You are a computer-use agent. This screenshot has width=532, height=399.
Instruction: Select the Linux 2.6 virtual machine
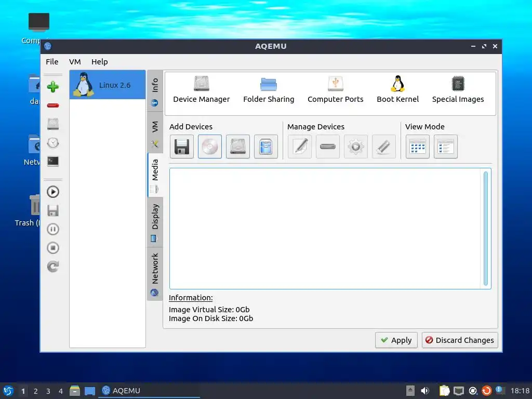(x=108, y=85)
